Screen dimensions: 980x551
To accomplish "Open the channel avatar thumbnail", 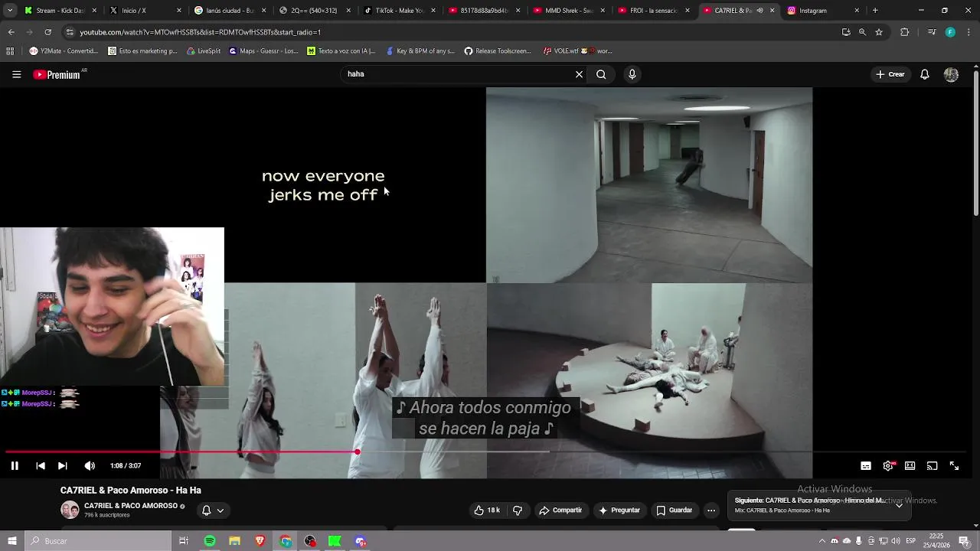I will tap(70, 510).
